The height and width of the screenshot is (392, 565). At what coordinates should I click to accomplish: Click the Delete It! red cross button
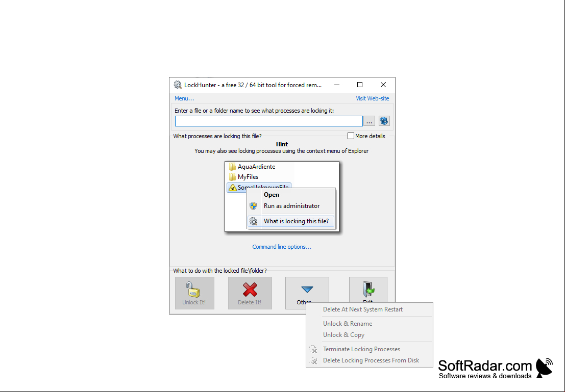(250, 293)
